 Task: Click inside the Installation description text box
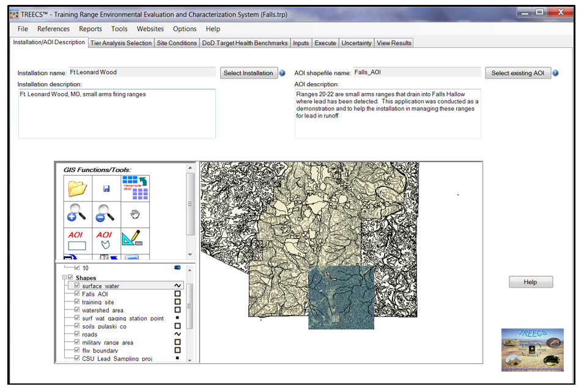(117, 114)
